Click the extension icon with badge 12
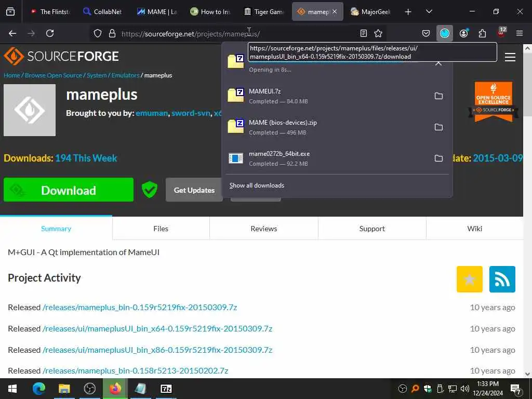532x399 pixels. [x=501, y=32]
